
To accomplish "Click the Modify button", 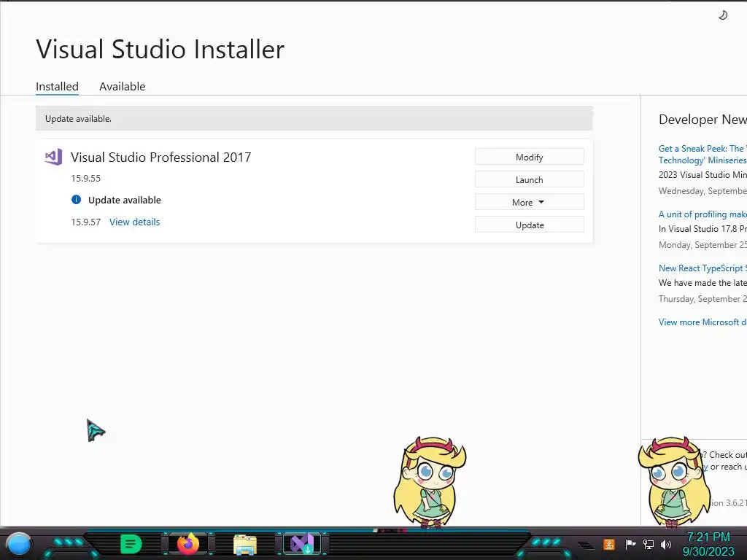I will pyautogui.click(x=530, y=157).
